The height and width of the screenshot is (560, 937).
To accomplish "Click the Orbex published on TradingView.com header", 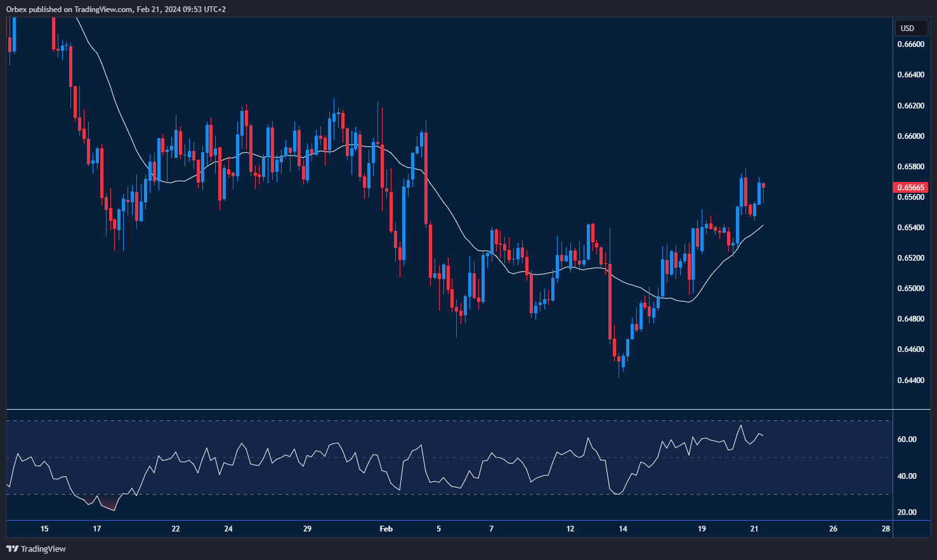I will [116, 9].
